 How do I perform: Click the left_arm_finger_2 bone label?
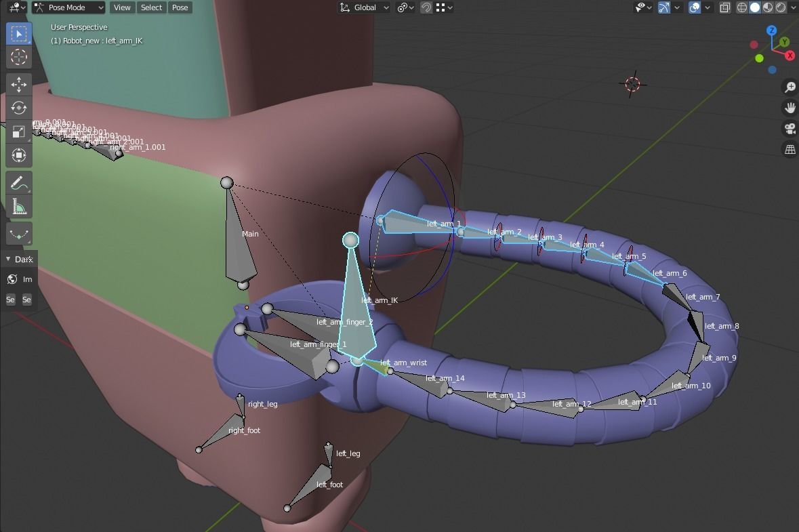pyautogui.click(x=344, y=322)
